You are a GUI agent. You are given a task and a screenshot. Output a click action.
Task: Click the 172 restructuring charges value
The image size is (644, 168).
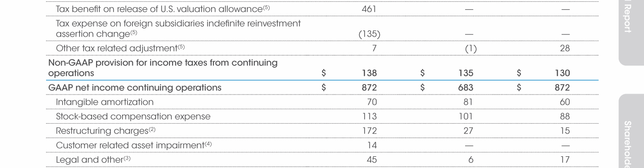tap(371, 131)
